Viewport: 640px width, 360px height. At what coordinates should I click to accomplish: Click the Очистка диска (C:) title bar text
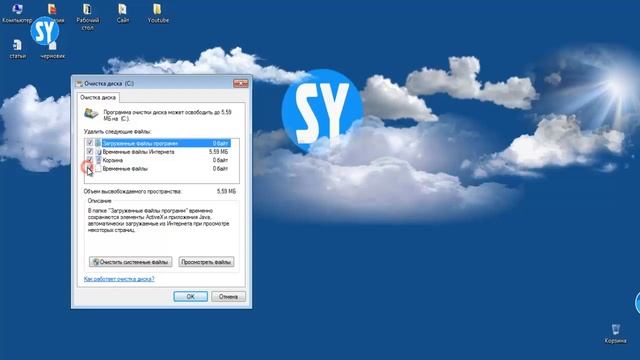109,83
